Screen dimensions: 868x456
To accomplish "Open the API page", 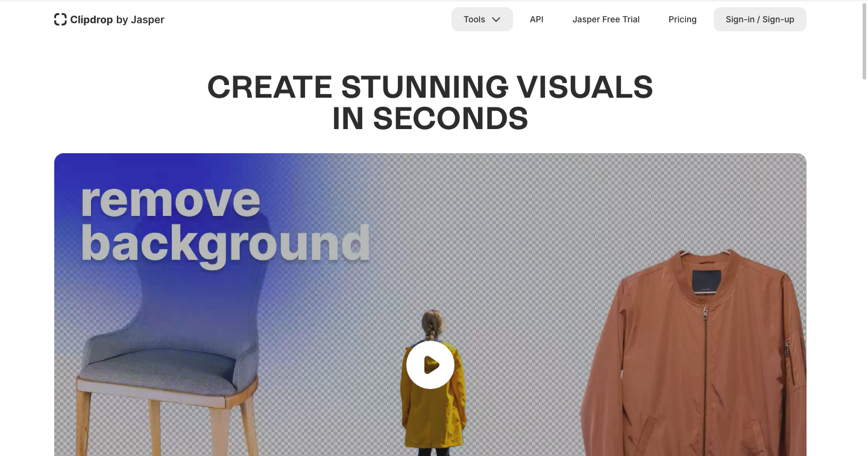I will [x=536, y=19].
